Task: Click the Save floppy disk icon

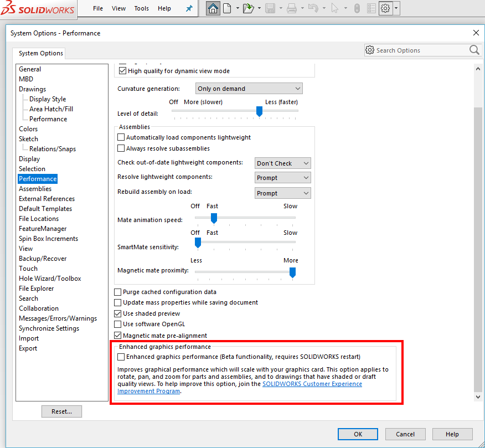Action: tap(270, 8)
